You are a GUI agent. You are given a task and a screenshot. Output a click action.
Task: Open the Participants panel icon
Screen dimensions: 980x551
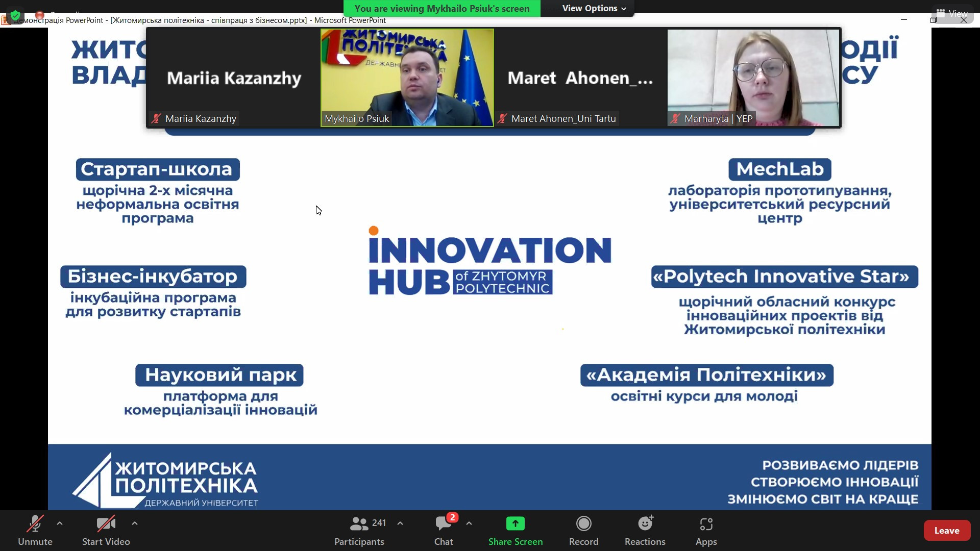(x=359, y=524)
